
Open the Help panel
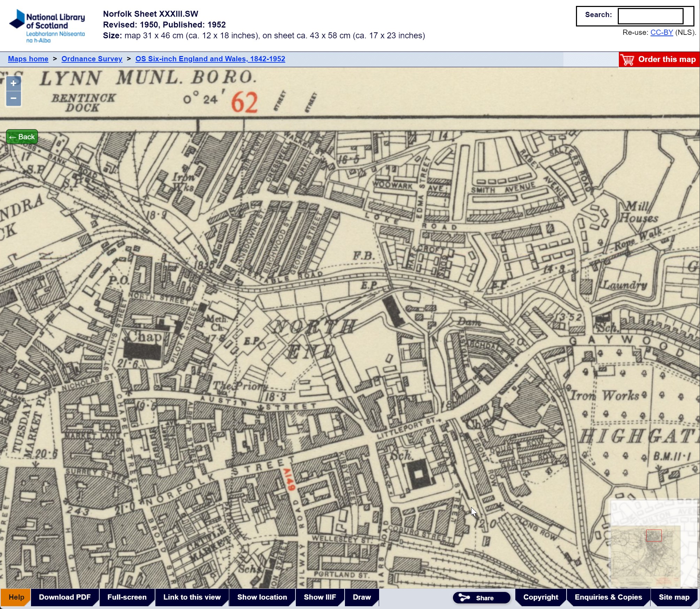(15, 597)
